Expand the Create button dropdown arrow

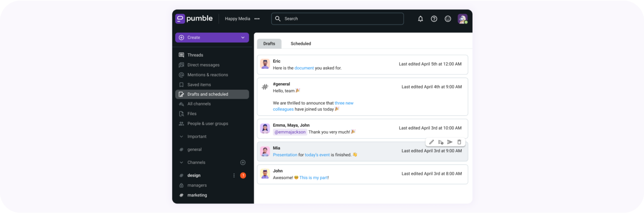pyautogui.click(x=243, y=37)
